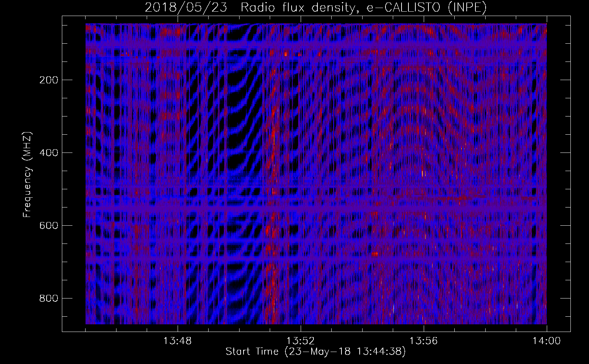The height and width of the screenshot is (364, 589).
Task: Click the 13:48 time tick label
Action: (178, 341)
